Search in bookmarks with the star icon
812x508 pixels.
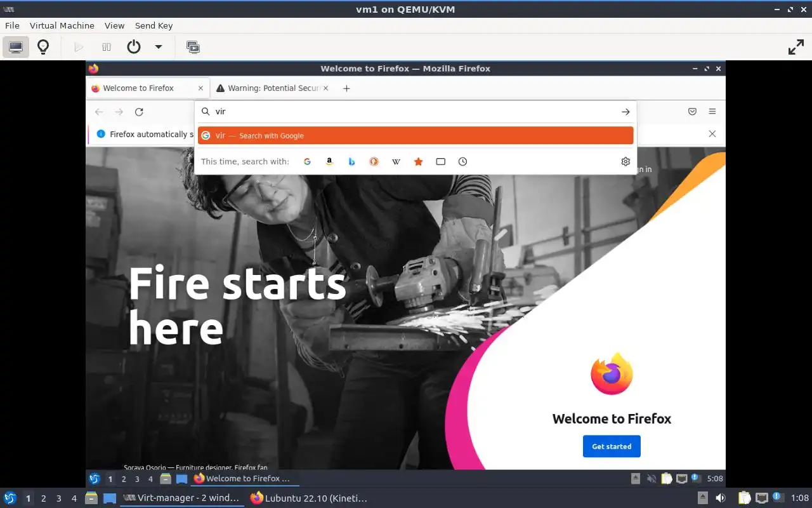418,161
